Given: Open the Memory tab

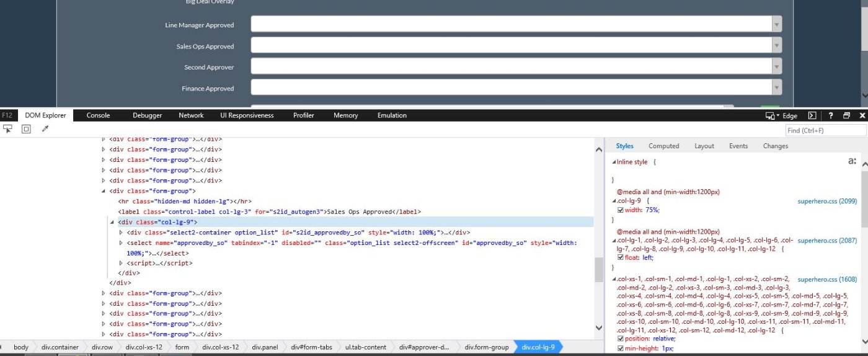Looking at the screenshot, I should pyautogui.click(x=345, y=115).
